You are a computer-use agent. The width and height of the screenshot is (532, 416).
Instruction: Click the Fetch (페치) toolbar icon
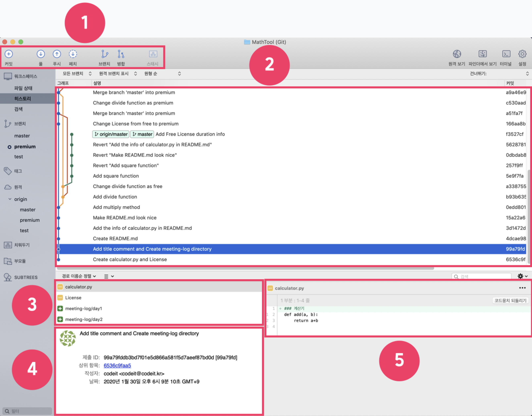(x=73, y=54)
